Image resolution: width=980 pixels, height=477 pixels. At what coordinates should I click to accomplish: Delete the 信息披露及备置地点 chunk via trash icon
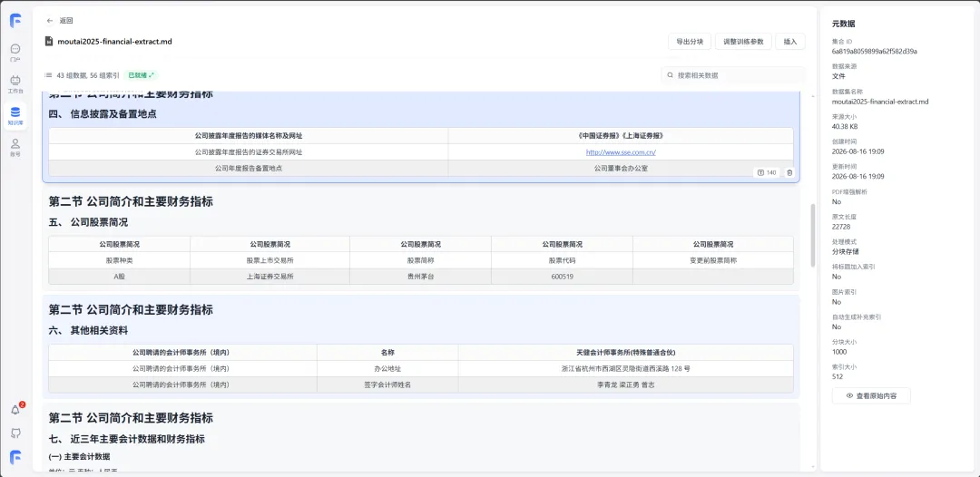[789, 173]
